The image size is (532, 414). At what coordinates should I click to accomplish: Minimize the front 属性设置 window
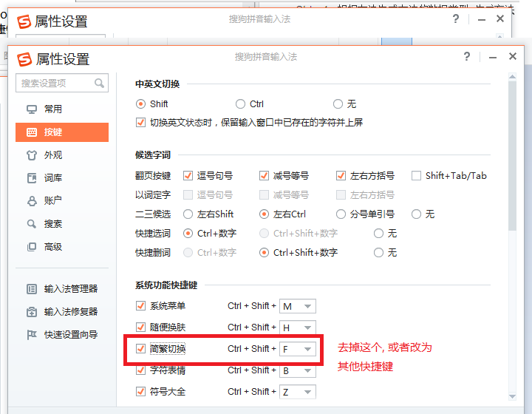coord(493,57)
